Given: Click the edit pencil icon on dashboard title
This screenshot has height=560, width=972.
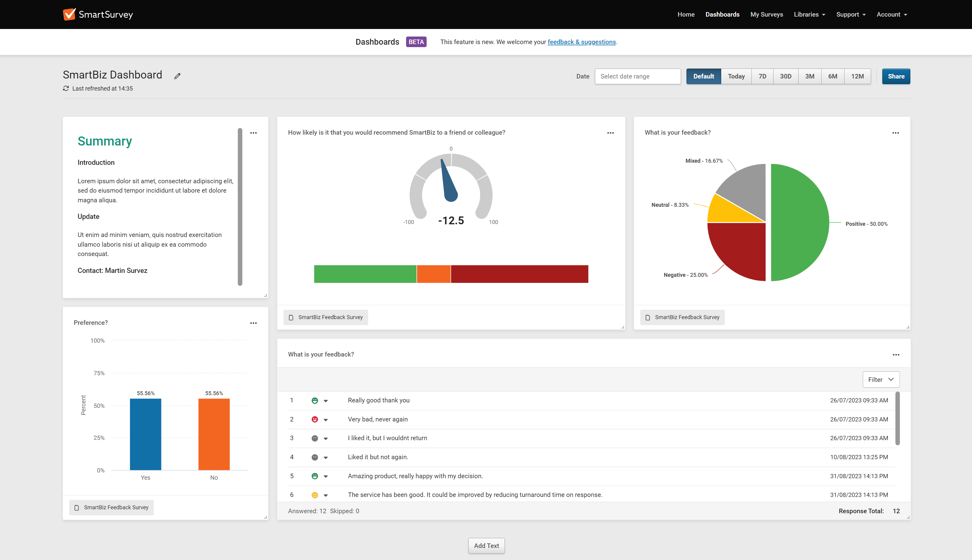Looking at the screenshot, I should (178, 75).
